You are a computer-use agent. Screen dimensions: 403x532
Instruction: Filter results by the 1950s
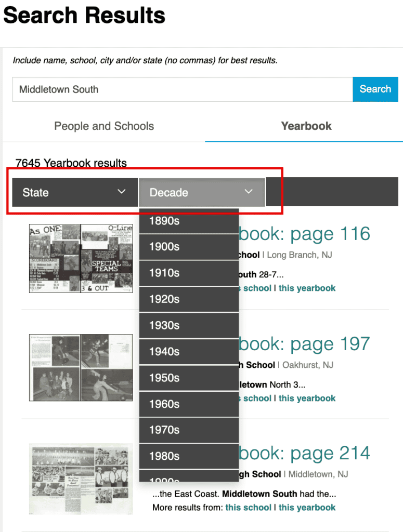[x=189, y=378]
